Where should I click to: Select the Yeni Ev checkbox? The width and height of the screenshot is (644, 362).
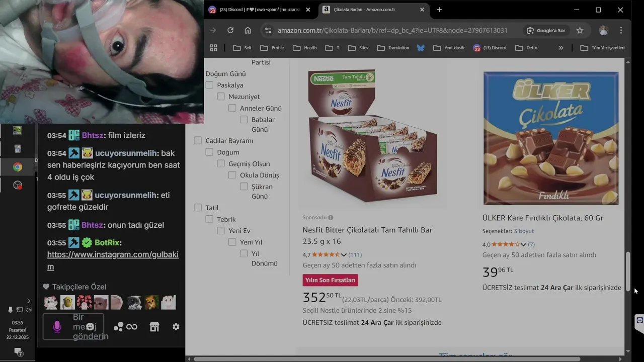pyautogui.click(x=221, y=231)
